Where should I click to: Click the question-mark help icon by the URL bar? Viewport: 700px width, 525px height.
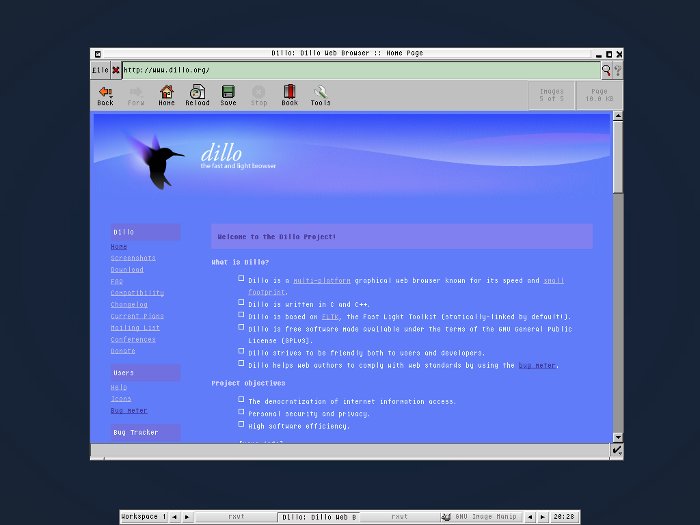point(618,70)
